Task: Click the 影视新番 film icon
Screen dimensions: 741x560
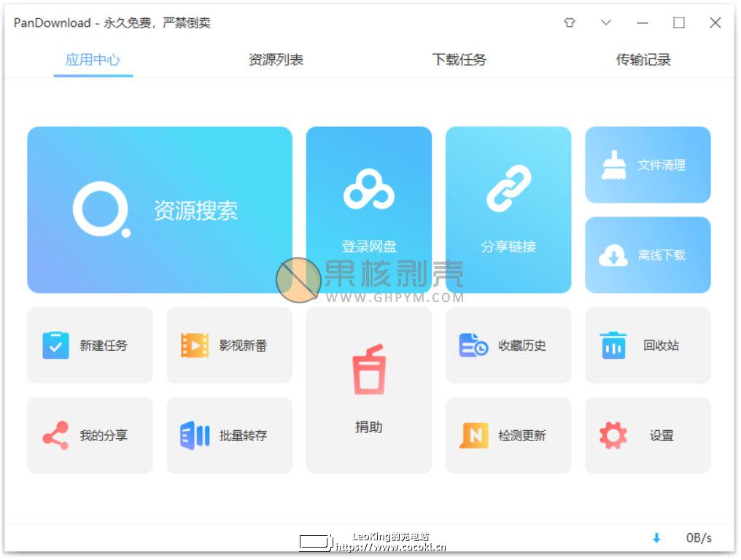Action: coord(195,346)
